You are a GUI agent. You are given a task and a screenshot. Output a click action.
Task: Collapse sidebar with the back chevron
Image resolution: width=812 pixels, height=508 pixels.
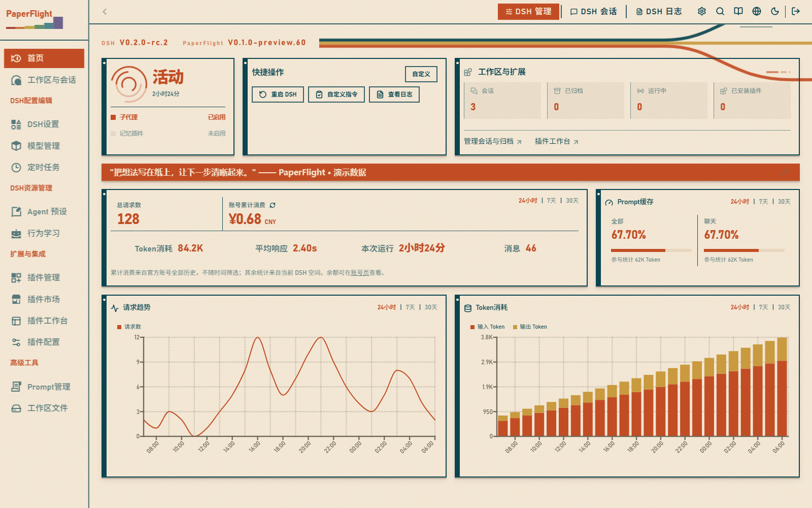105,12
